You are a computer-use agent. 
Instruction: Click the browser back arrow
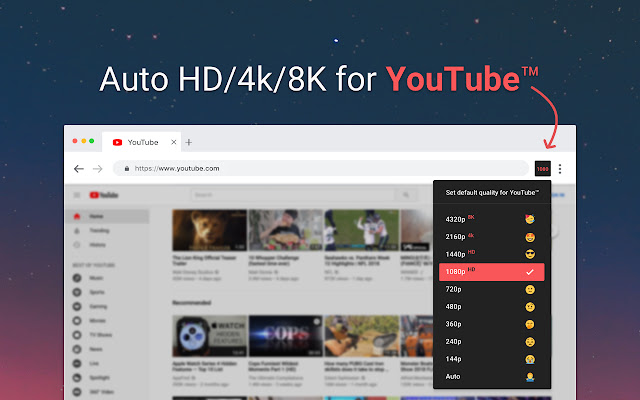click(79, 169)
